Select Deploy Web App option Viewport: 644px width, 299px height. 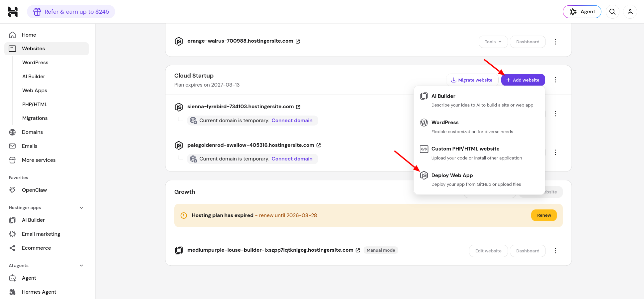pos(479,179)
